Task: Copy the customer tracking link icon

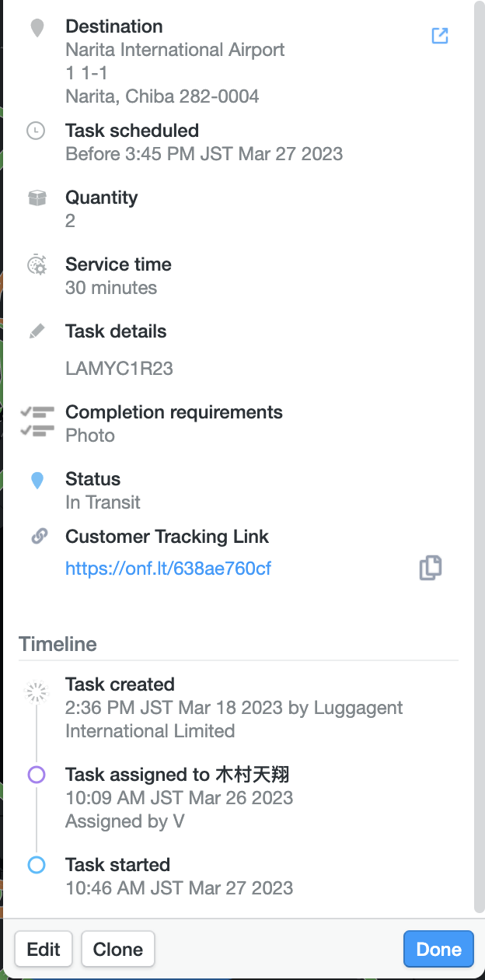Action: tap(431, 568)
